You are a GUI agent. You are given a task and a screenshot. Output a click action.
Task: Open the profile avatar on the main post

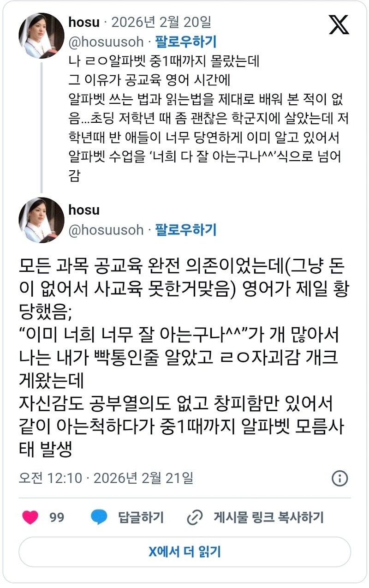pyautogui.click(x=41, y=220)
